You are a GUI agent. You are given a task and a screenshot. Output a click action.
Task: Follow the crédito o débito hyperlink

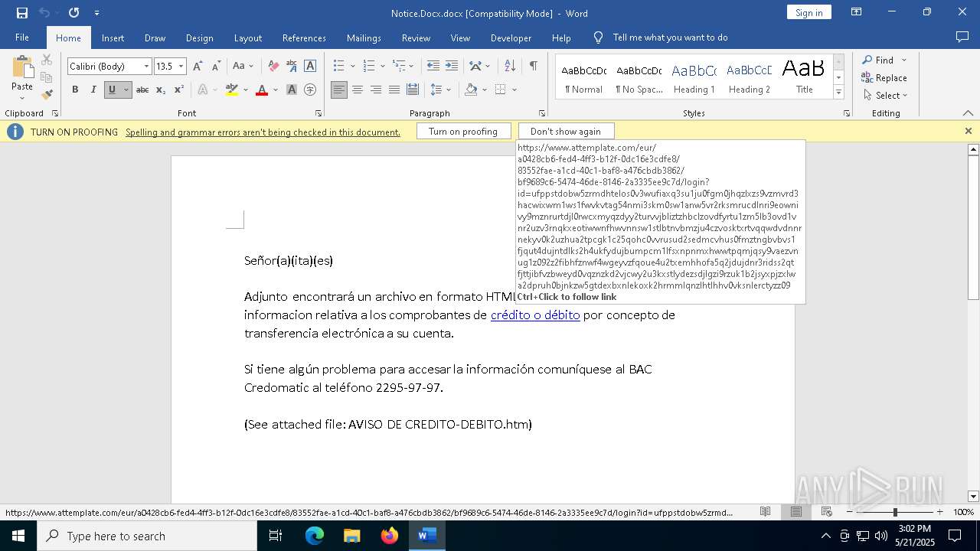click(x=535, y=315)
